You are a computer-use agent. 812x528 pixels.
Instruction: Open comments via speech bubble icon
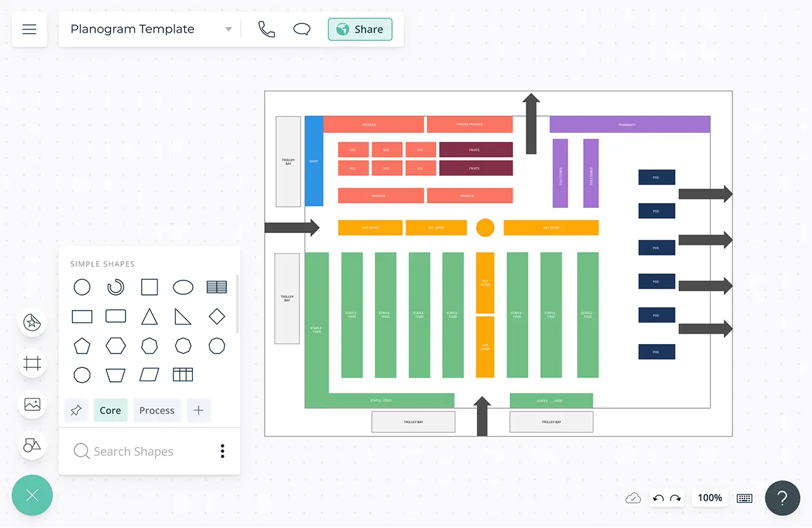tap(303, 30)
